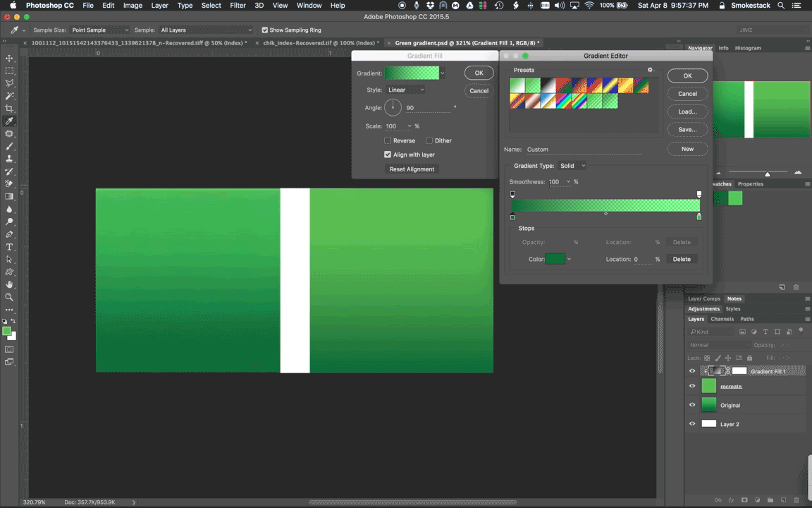
Task: Switch to the Channels tab
Action: tap(722, 319)
